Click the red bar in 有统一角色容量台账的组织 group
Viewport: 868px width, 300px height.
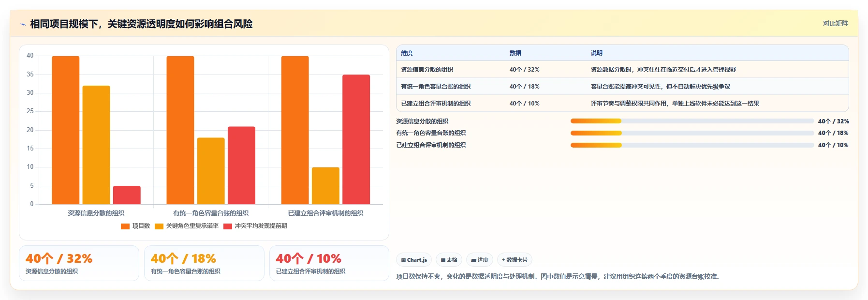241,165
